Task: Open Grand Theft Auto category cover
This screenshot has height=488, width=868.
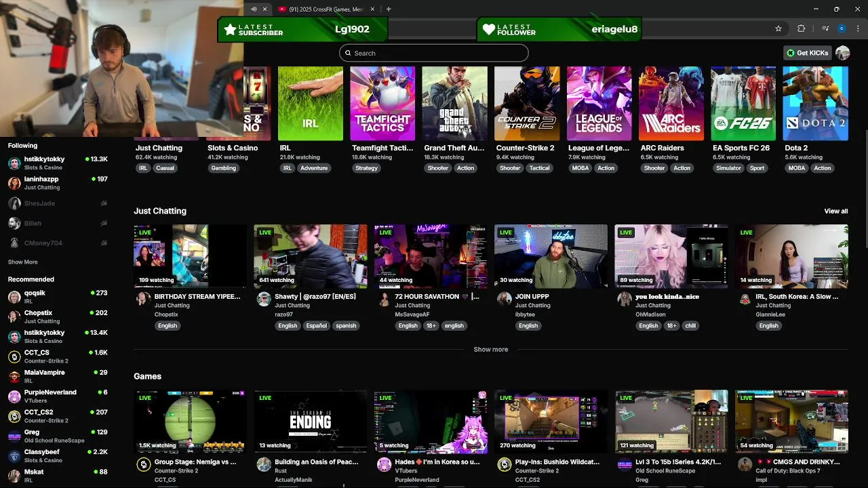Action: (x=454, y=103)
